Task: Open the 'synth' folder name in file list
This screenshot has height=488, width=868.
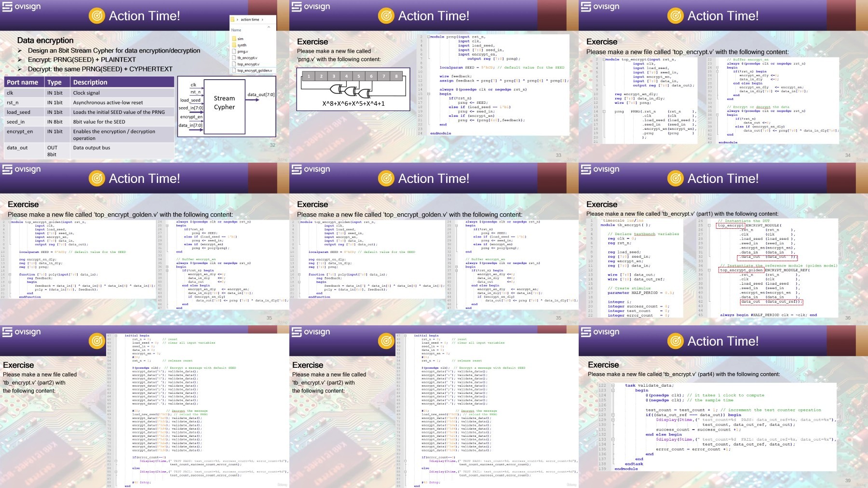Action: pos(242,45)
